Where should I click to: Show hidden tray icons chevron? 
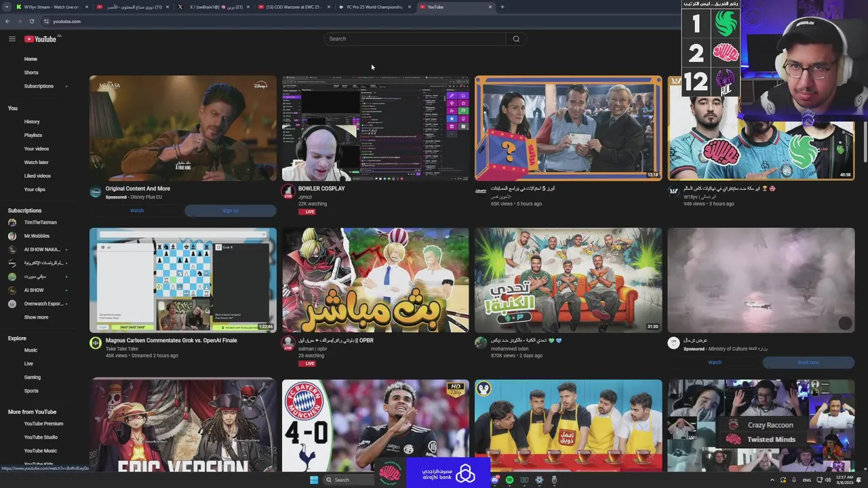[x=772, y=480]
